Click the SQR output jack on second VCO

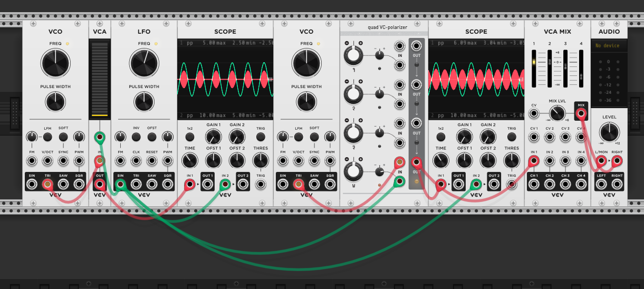[x=330, y=185]
